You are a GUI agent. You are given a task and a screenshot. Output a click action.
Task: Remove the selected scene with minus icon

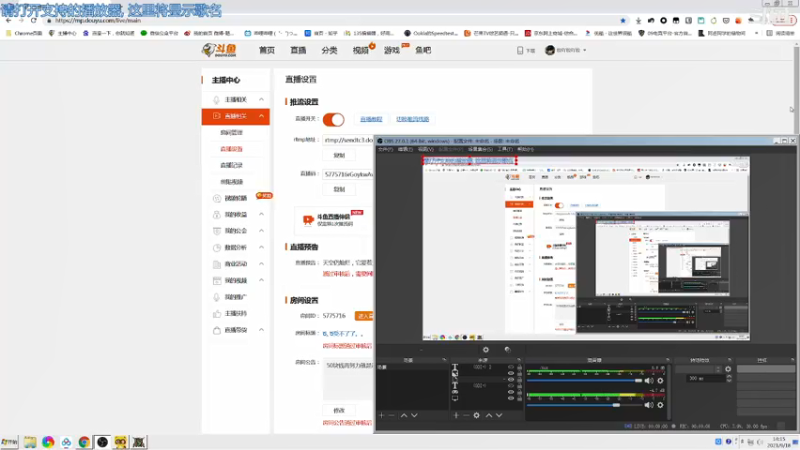(x=391, y=415)
